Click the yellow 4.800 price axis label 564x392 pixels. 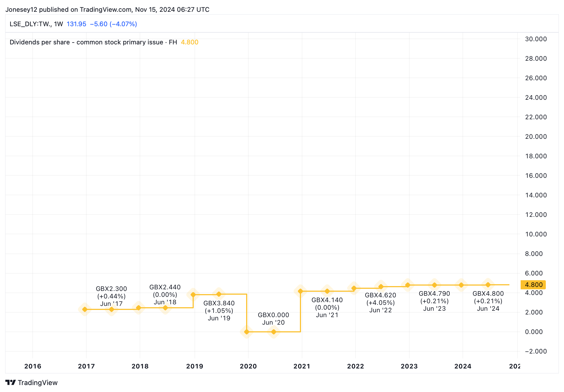pyautogui.click(x=533, y=285)
